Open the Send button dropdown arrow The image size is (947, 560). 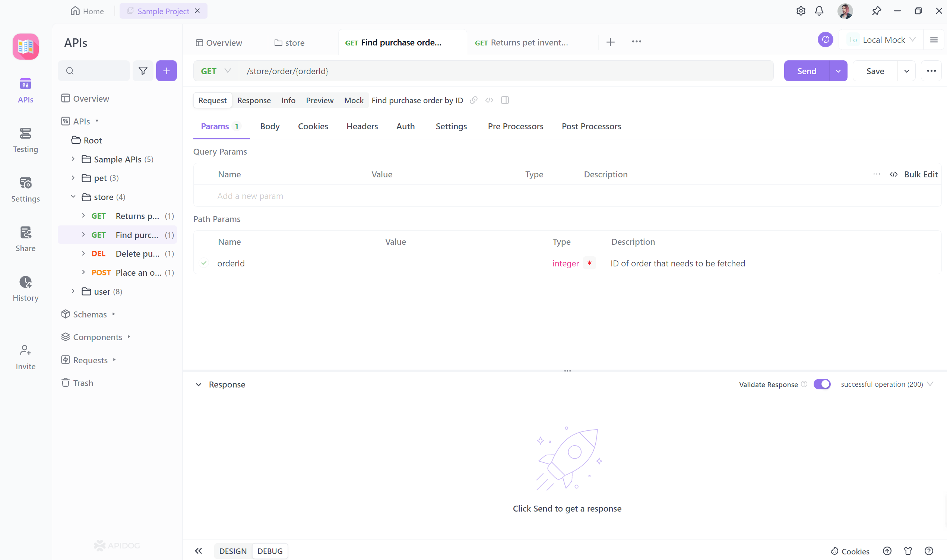[x=838, y=70]
